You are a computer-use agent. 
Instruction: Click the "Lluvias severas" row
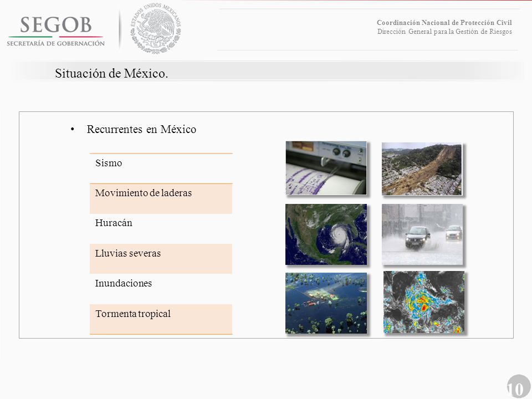(x=161, y=259)
